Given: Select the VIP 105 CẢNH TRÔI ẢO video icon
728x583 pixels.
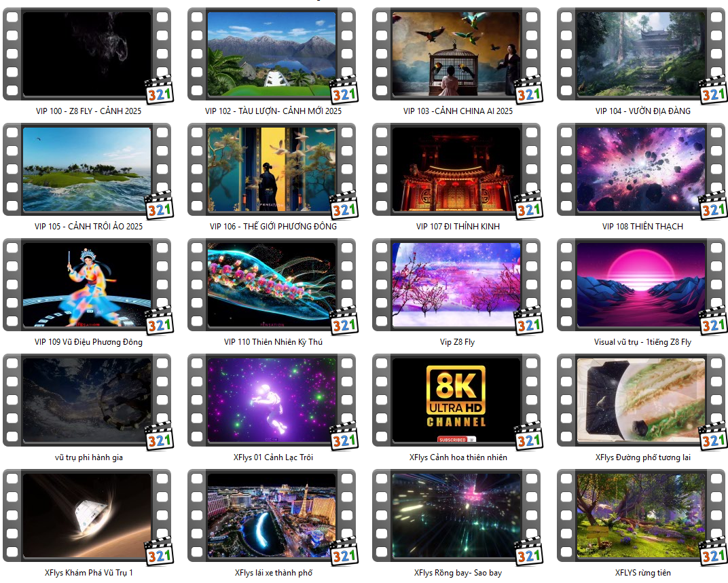Looking at the screenshot, I should [87, 170].
